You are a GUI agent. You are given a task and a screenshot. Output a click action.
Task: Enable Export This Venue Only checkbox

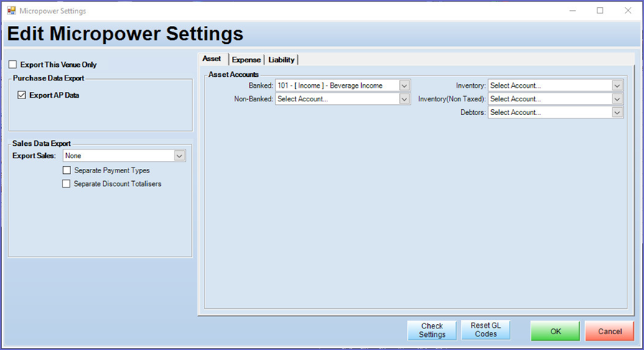tap(13, 65)
